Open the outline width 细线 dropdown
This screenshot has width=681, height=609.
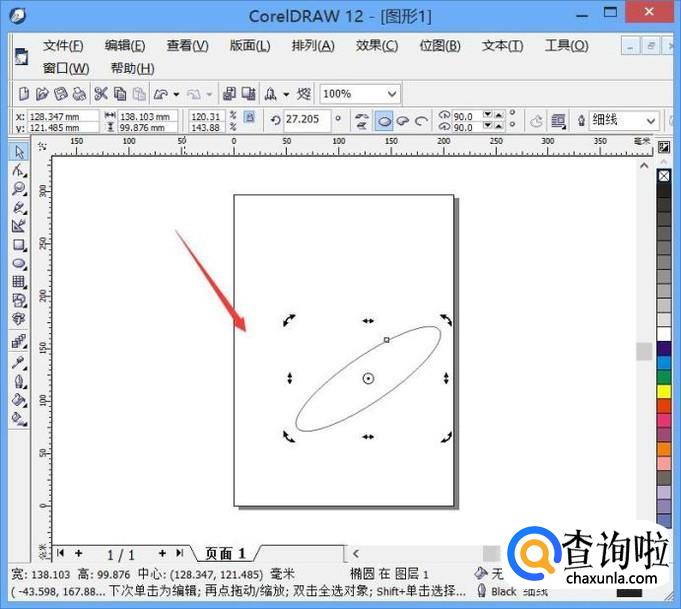click(x=649, y=120)
